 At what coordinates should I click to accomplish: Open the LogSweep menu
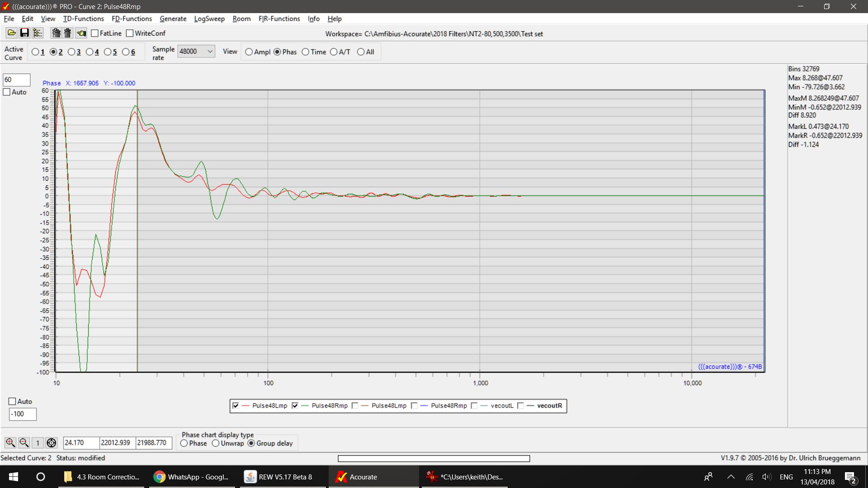pyautogui.click(x=209, y=19)
